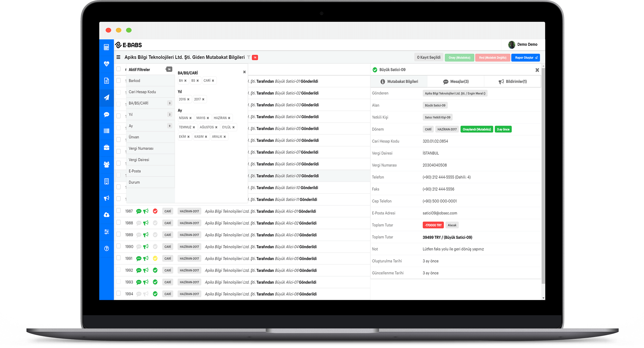Click the Onay (Mutabıkız) button
This screenshot has width=644, height=348.
459,58
